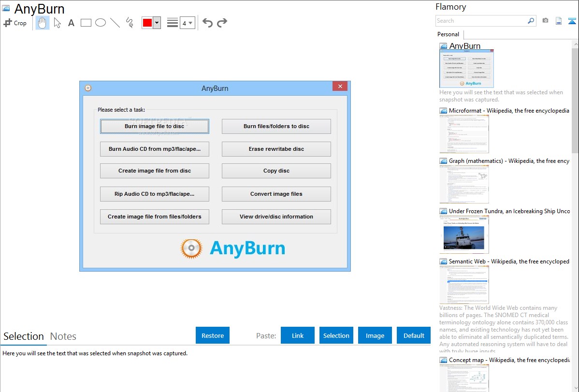Click the Default paste button

point(414,335)
